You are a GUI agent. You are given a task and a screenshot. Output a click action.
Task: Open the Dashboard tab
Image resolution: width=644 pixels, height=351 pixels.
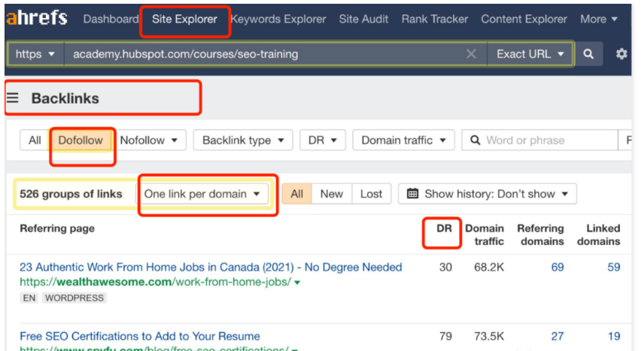(x=111, y=19)
